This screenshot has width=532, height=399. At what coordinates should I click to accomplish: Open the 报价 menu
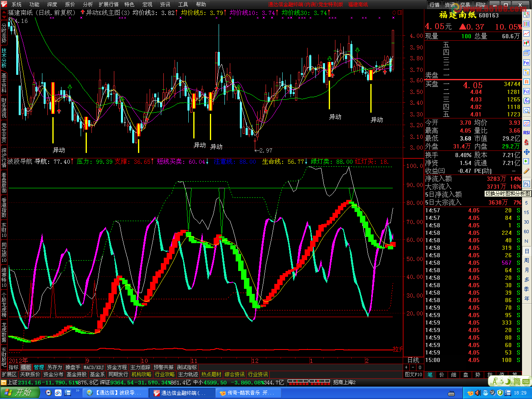[70, 5]
